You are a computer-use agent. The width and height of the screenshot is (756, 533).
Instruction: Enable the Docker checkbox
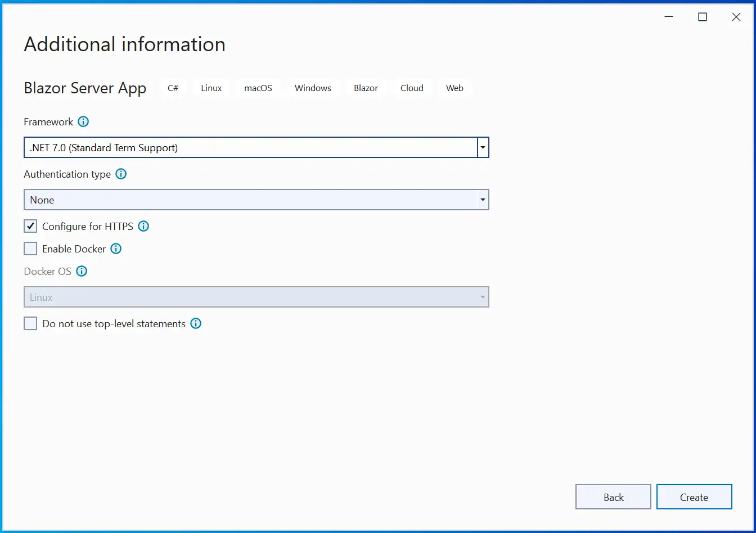tap(30, 248)
